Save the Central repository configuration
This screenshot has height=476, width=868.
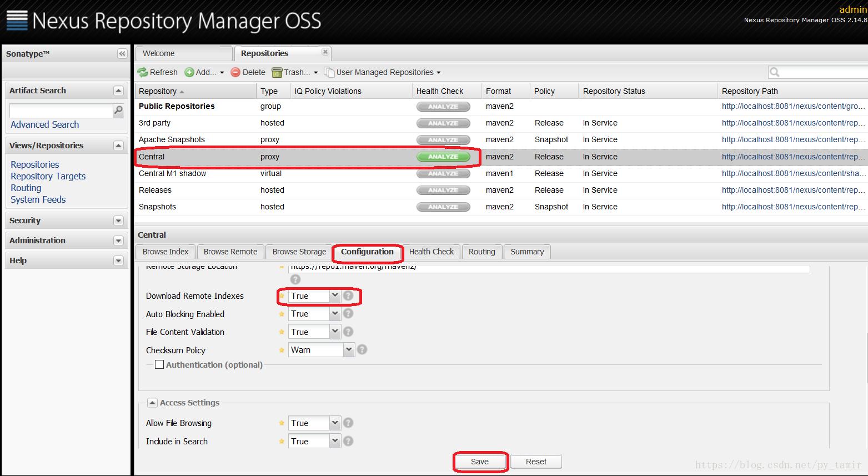pos(480,462)
